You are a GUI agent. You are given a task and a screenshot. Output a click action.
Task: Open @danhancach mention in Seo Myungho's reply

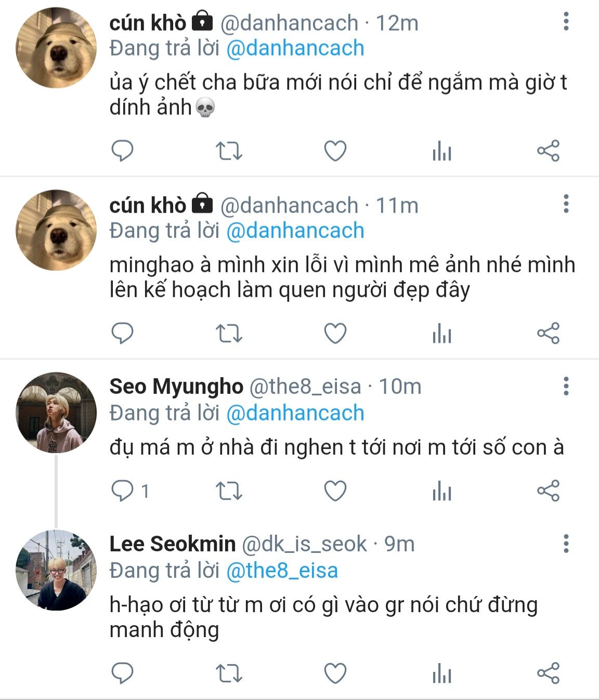click(x=295, y=413)
